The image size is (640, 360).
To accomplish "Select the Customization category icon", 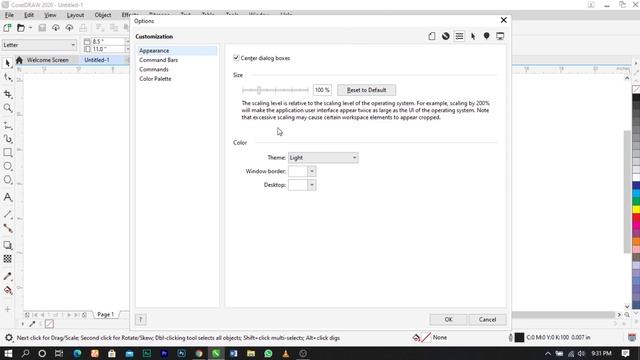I will 459,36.
